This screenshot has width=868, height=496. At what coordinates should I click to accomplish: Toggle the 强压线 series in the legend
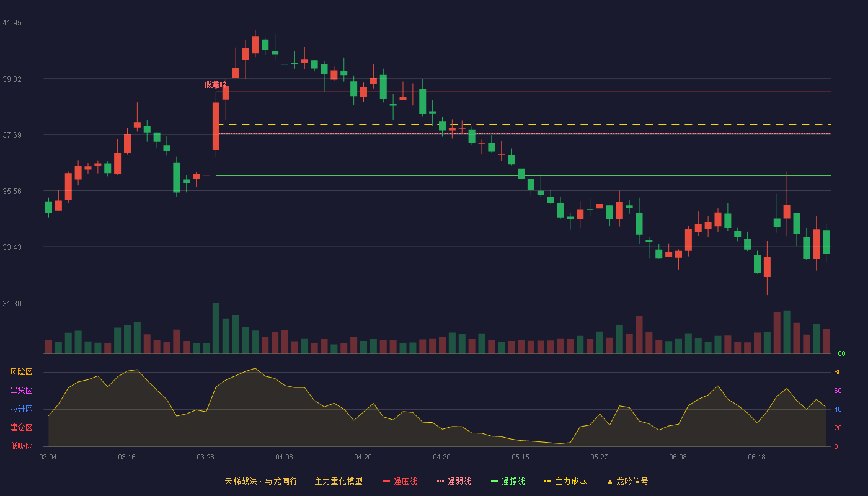click(x=405, y=481)
